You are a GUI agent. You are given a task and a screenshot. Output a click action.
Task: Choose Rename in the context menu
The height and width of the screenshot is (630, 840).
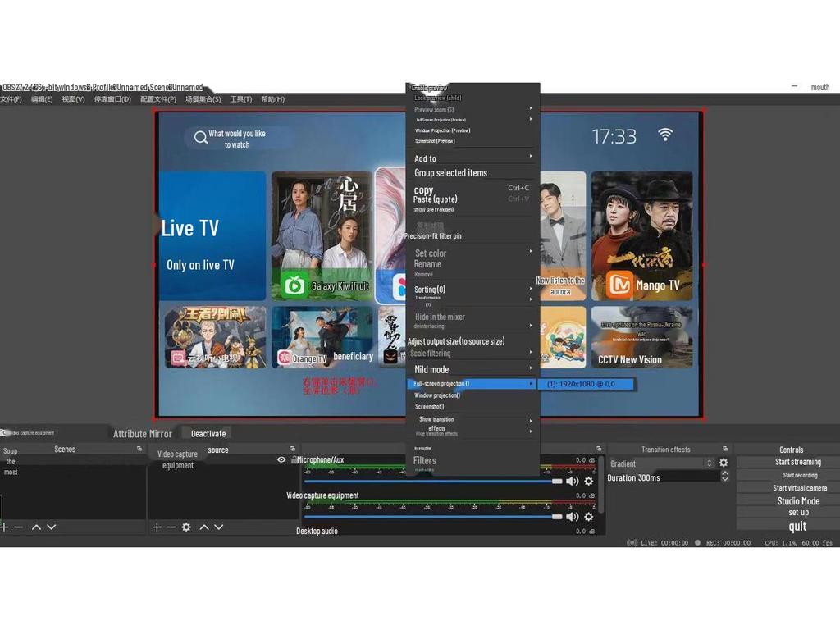(x=427, y=264)
